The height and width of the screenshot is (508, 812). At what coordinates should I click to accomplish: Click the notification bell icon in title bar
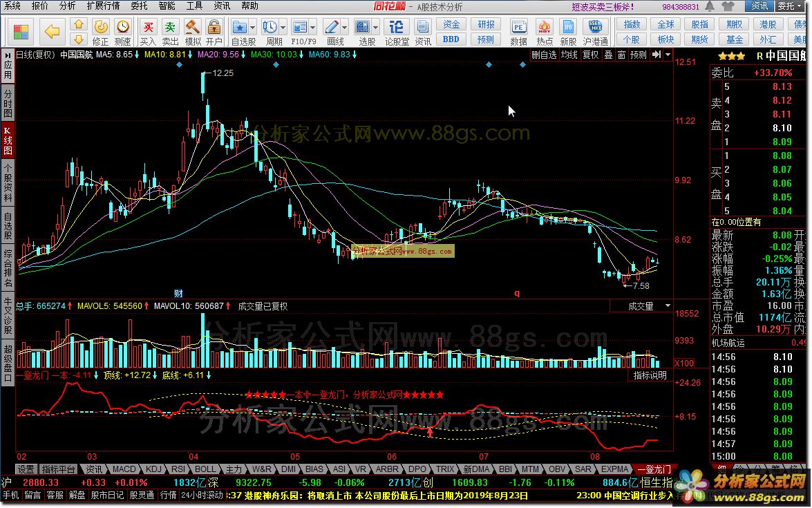(x=710, y=6)
